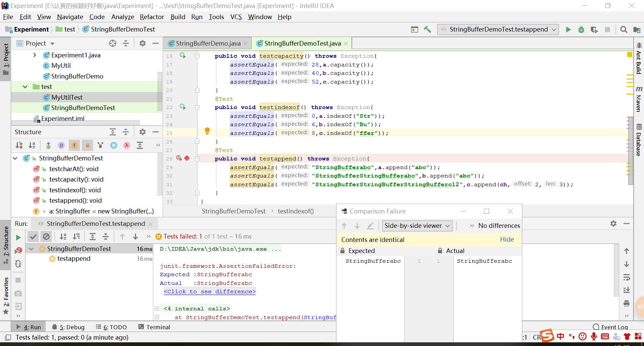Toggle Show non-public members lock filter
The height and width of the screenshot is (346, 644).
click(87, 145)
